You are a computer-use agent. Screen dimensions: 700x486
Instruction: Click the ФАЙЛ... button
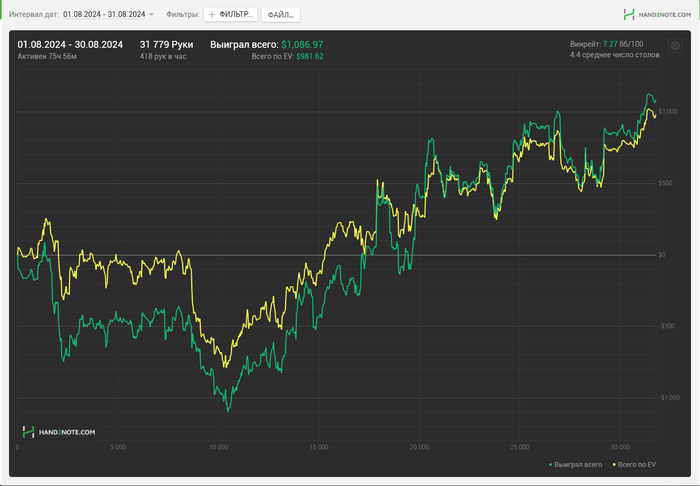[281, 15]
